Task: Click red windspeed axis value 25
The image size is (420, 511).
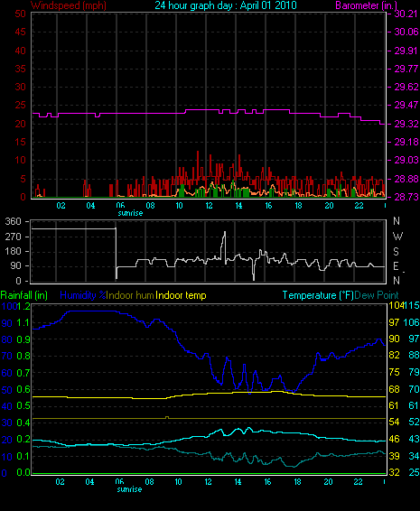Action: [20, 106]
